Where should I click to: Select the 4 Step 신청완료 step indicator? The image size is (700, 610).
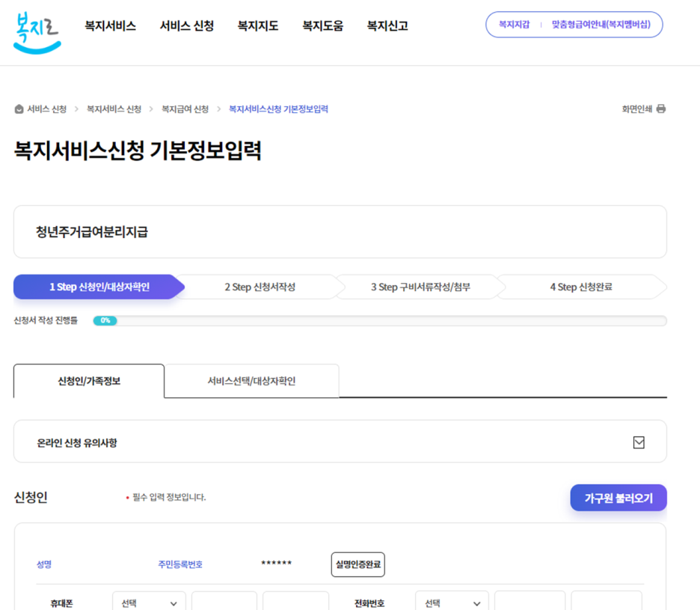581,287
